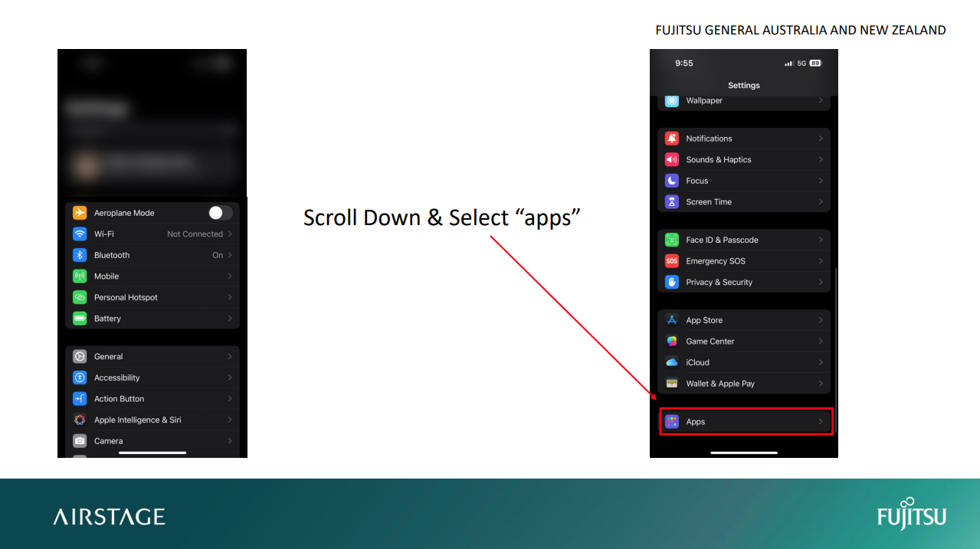Open Privacy & Security label

[x=719, y=282]
